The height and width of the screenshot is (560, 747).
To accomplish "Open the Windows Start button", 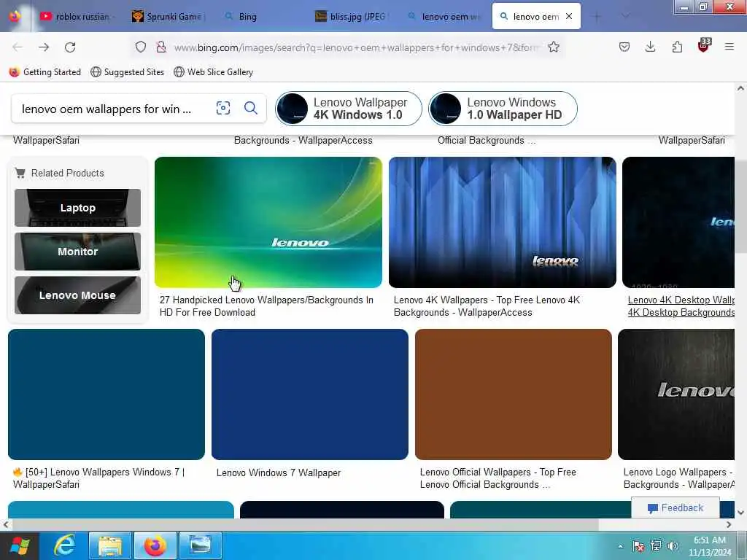I will click(20, 546).
